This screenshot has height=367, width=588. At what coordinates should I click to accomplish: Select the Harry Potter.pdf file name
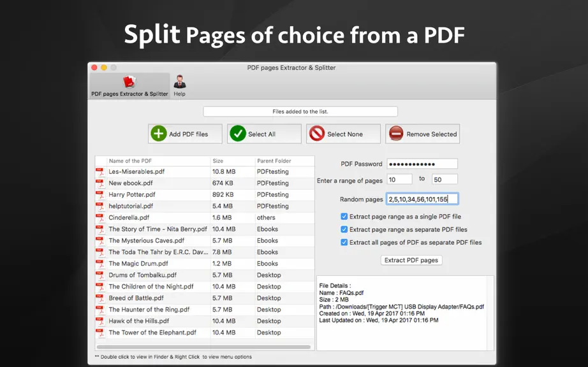(132, 195)
